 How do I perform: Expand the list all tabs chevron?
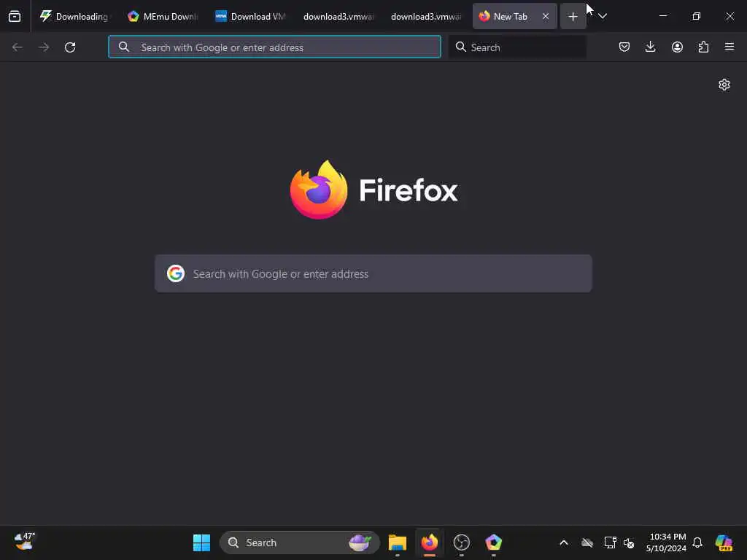(x=603, y=16)
